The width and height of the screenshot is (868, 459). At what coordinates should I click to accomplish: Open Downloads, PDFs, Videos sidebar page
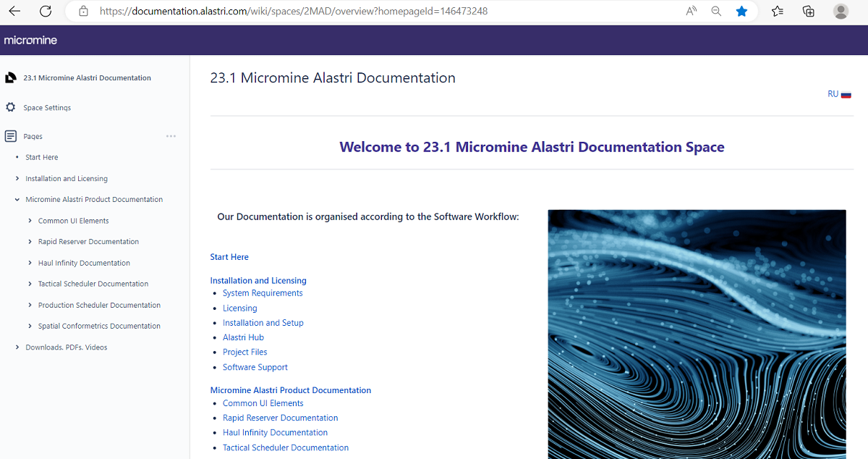(67, 348)
